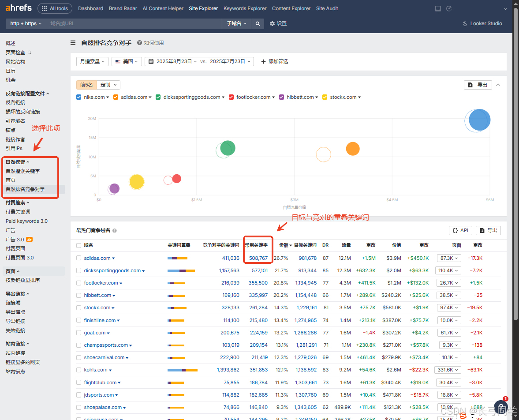Collapse the 自然搜索 sidebar section
This screenshot has height=420, width=519.
point(18,162)
